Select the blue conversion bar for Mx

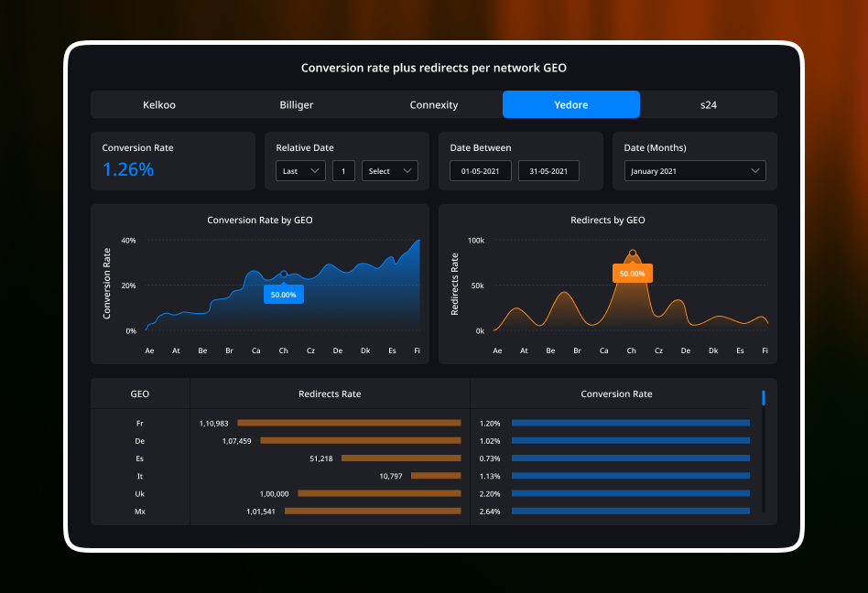(630, 512)
